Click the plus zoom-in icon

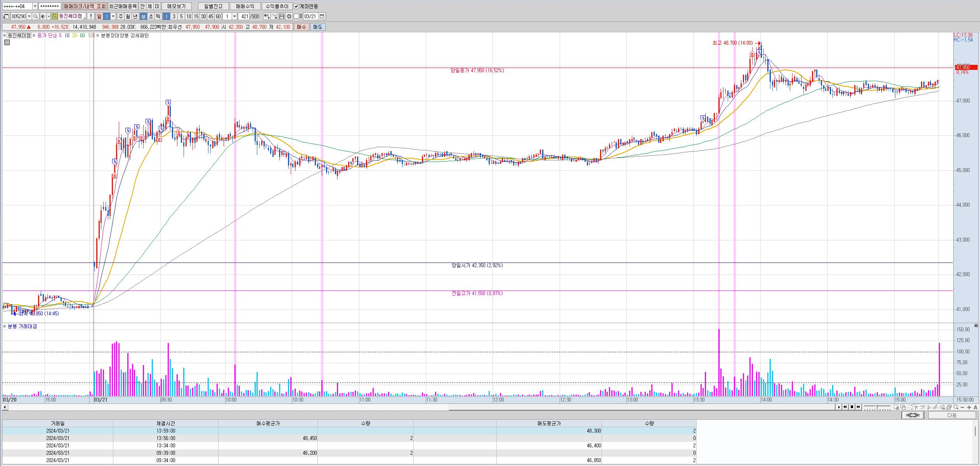pos(969,407)
